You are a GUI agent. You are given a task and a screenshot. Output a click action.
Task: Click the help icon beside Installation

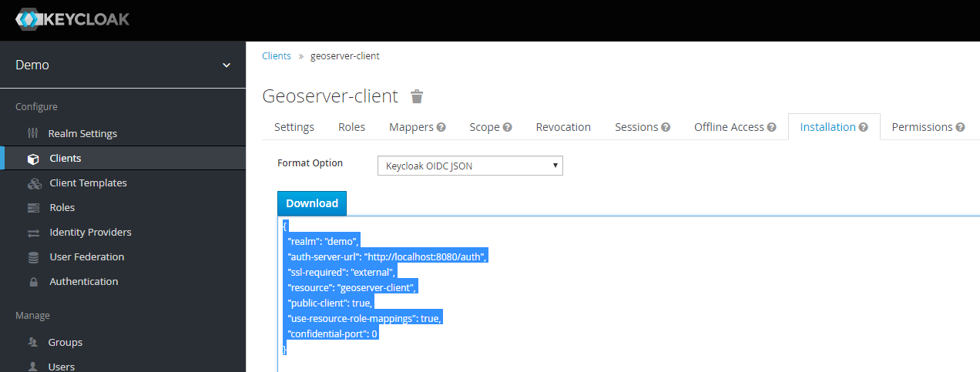coord(864,127)
